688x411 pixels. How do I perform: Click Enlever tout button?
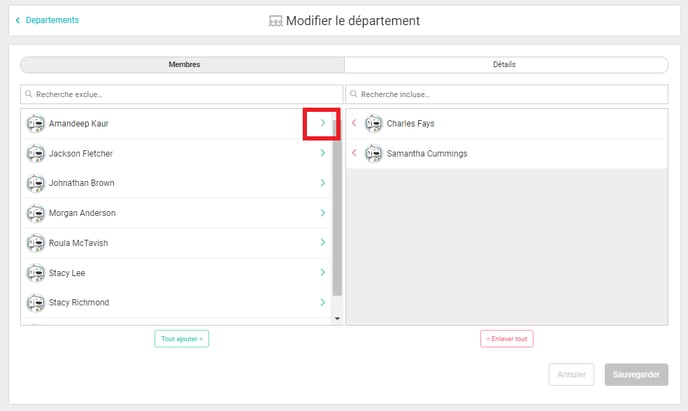coord(507,339)
